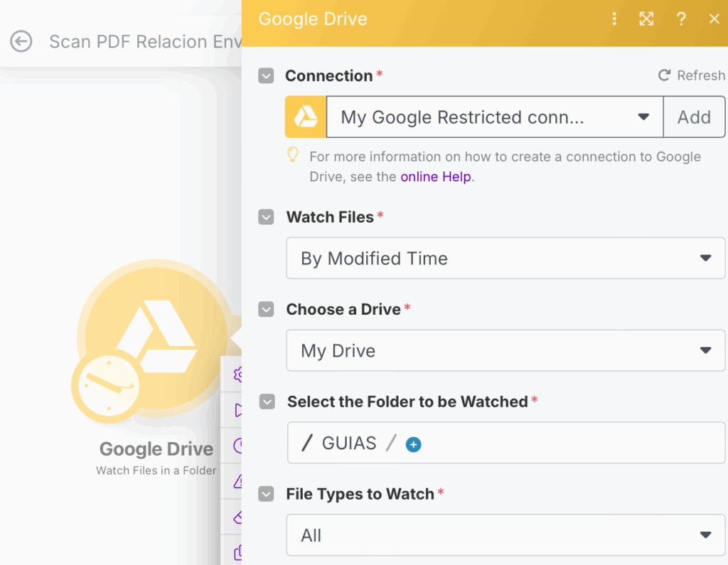The width and height of the screenshot is (728, 565).
Task: Click the warning triangle icon in context menu
Action: (237, 481)
